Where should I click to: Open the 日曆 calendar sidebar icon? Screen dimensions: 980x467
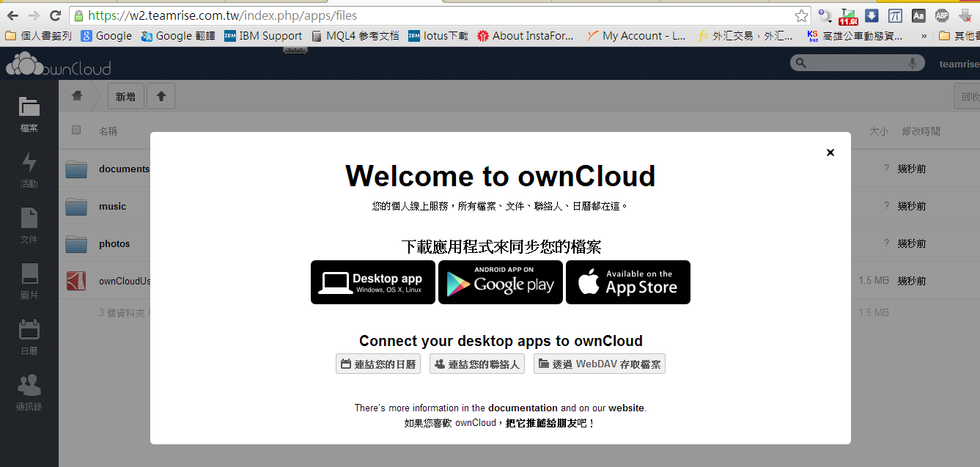click(x=29, y=337)
